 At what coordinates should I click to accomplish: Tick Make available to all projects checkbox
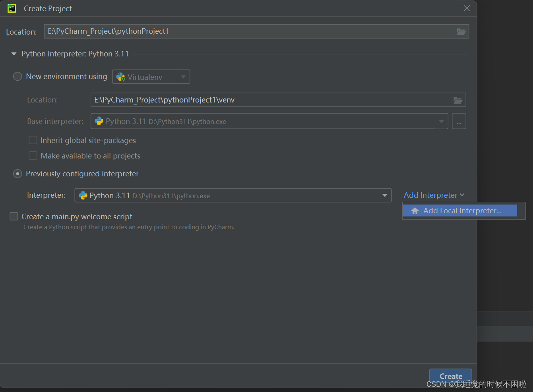(33, 156)
